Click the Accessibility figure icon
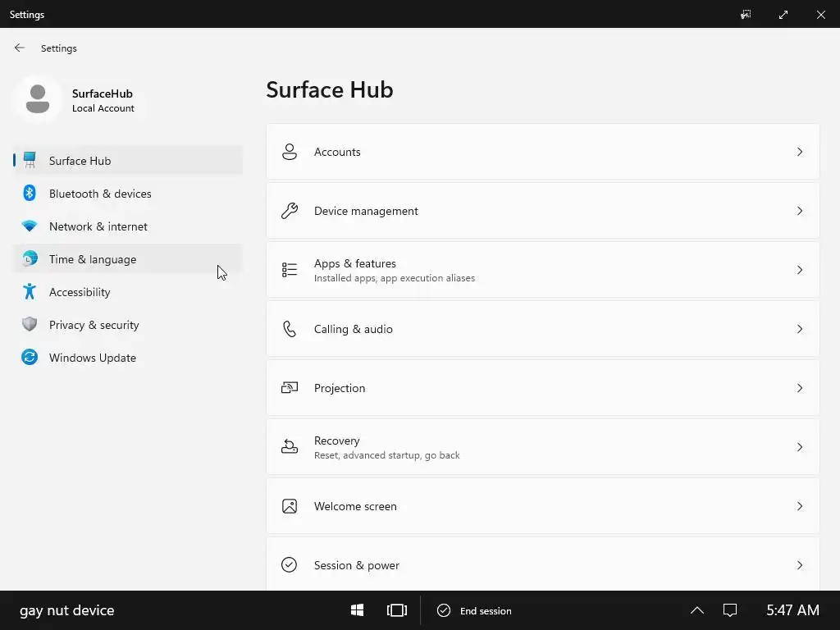The image size is (840, 630). coord(30,292)
